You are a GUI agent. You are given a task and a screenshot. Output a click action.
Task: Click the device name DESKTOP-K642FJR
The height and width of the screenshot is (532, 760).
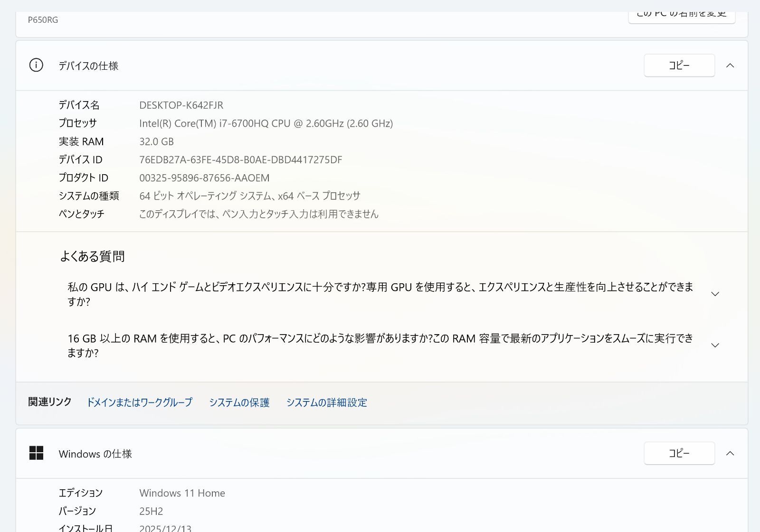[x=181, y=105]
